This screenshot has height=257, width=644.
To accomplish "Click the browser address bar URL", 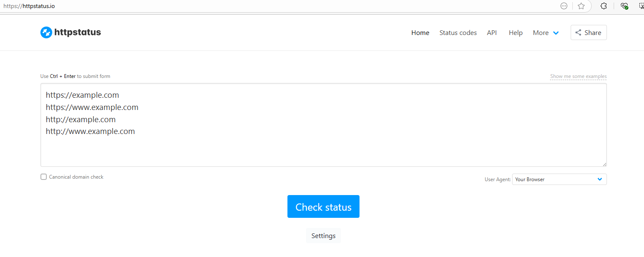I will coord(29,6).
